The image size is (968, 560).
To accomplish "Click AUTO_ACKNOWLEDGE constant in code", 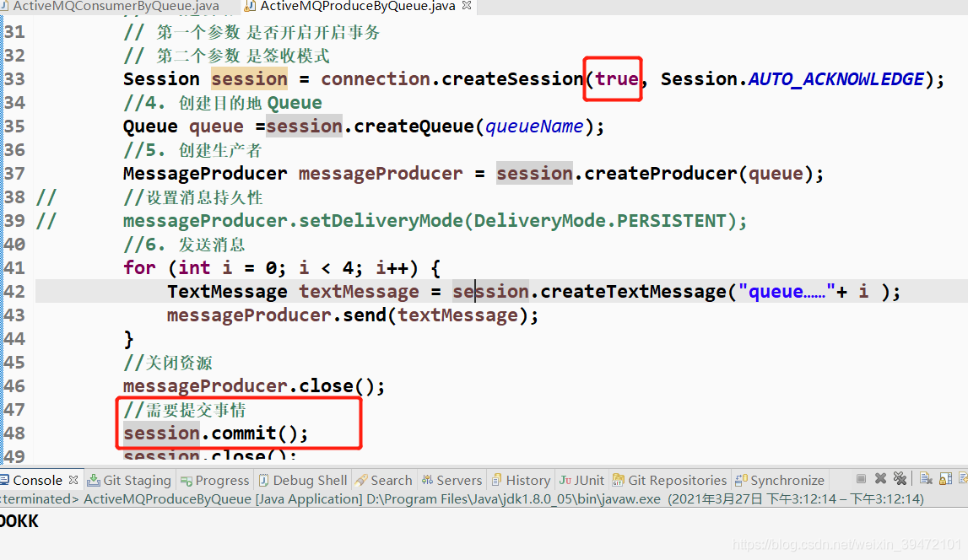I will click(x=836, y=79).
